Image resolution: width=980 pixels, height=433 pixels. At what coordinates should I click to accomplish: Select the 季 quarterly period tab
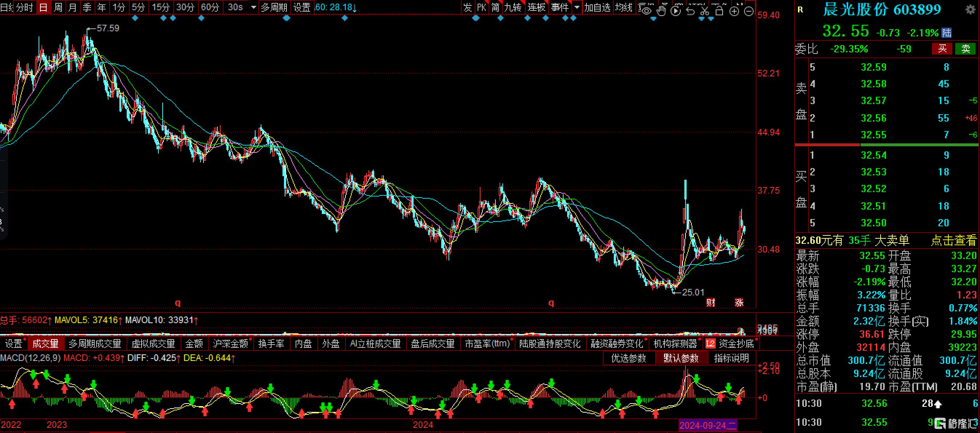pyautogui.click(x=87, y=7)
